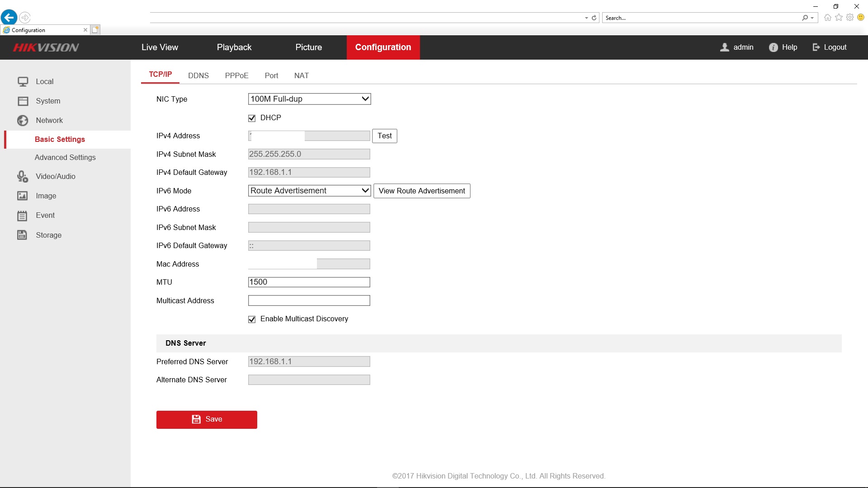Click the Video/Audio microphone icon
Viewport: 868px width, 488px height.
23,177
